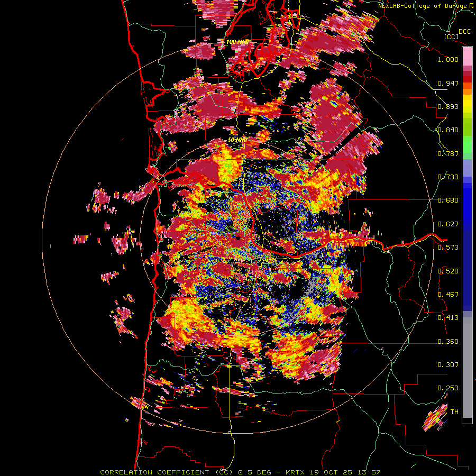Click the 19 OCT 25 date text
This screenshot has width=476, height=476.
click(332, 472)
